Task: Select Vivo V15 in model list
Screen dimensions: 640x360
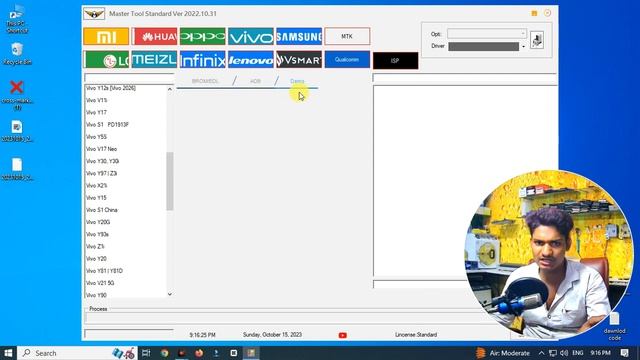Action: pyautogui.click(x=97, y=100)
